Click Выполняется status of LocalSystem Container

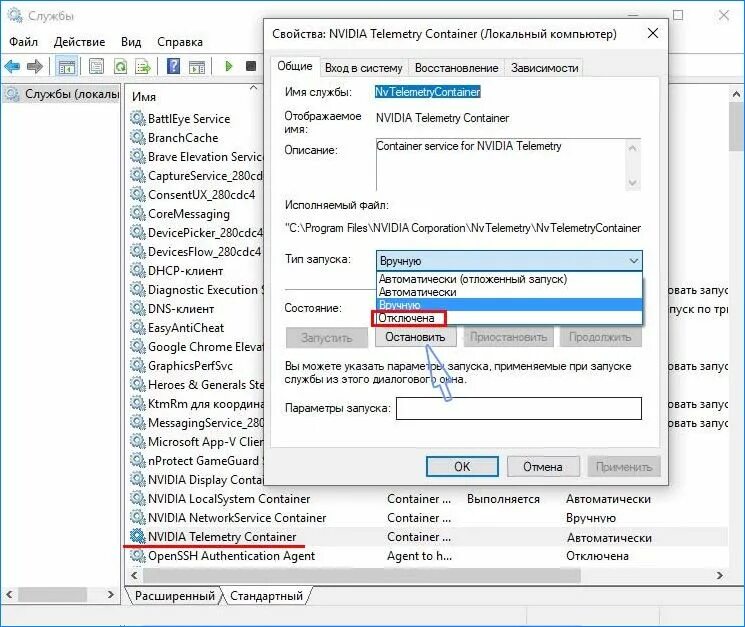pos(503,499)
